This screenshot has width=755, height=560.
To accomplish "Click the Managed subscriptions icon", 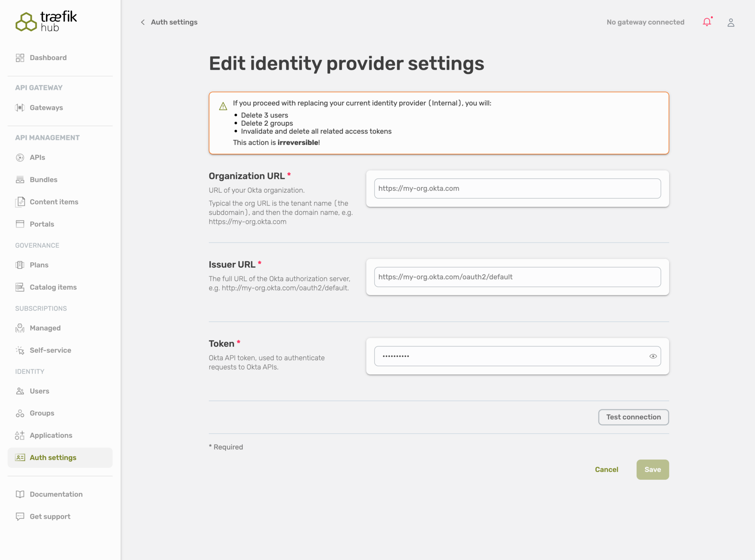I will click(20, 328).
